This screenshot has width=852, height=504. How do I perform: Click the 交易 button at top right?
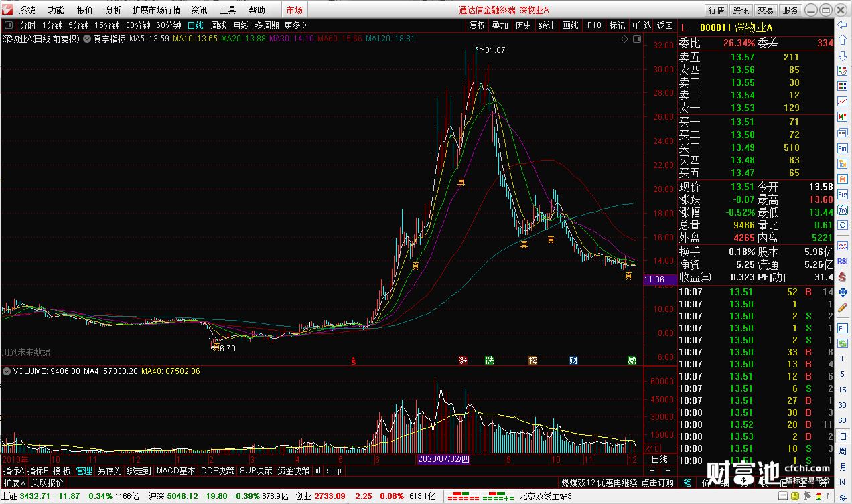pyautogui.click(x=766, y=10)
